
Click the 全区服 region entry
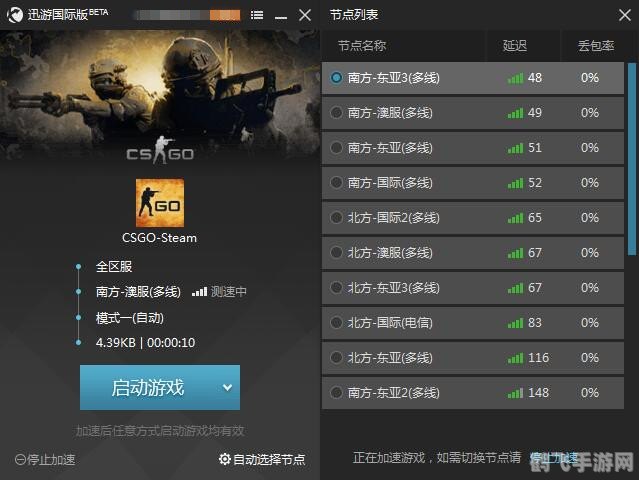pos(114,266)
